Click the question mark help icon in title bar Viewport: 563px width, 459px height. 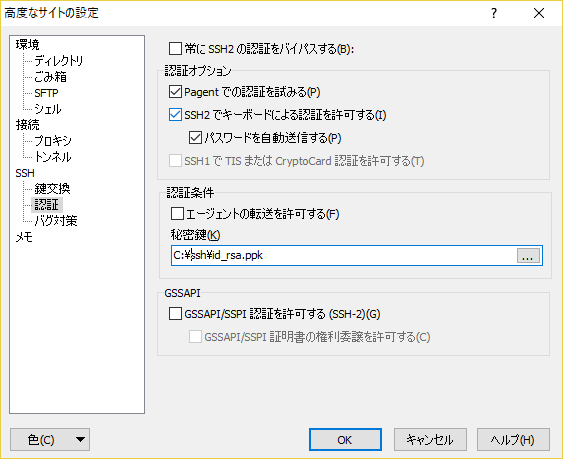(x=494, y=13)
